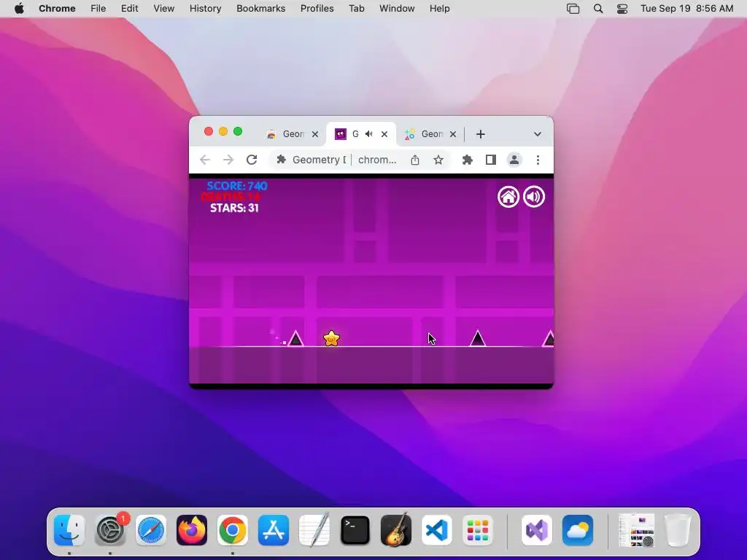747x560 pixels.
Task: Launch GarageBand from the Dock
Action: pyautogui.click(x=396, y=530)
